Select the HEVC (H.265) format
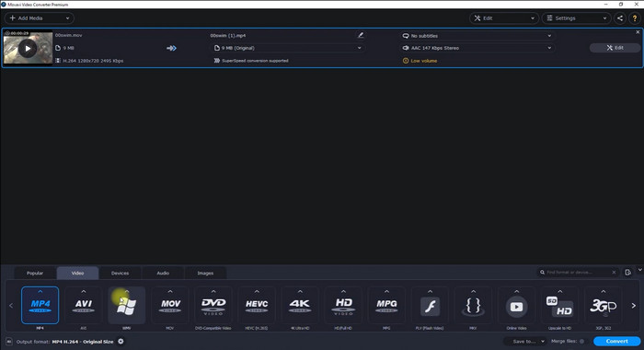This screenshot has width=644, height=350. click(x=257, y=305)
